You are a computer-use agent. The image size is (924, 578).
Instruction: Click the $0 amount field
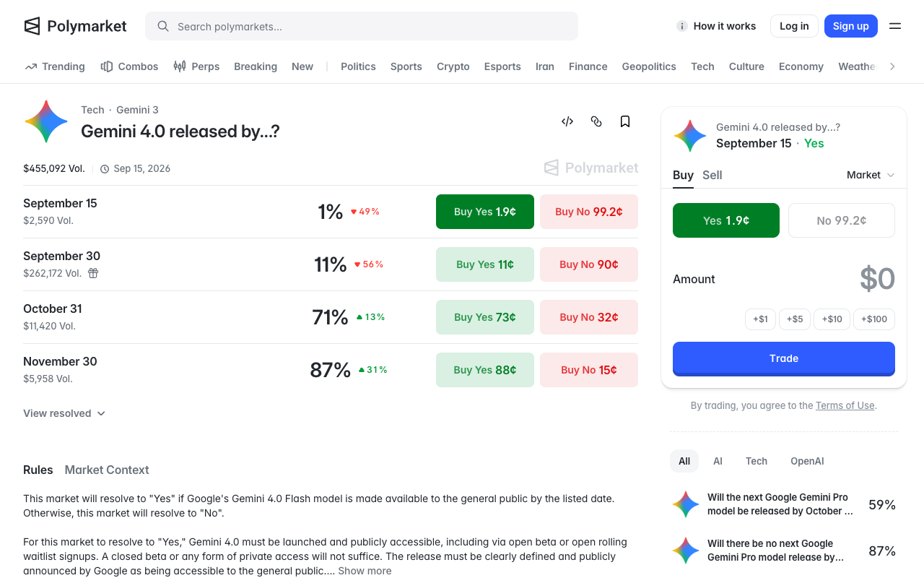tap(877, 279)
